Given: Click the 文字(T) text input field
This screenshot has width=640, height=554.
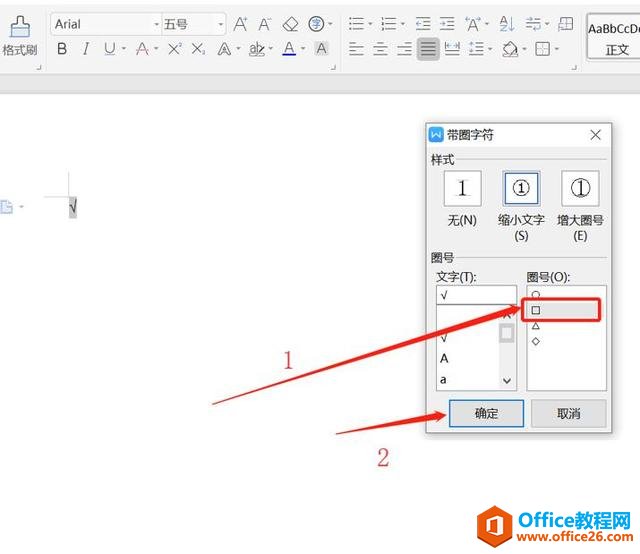Looking at the screenshot, I should 476,295.
